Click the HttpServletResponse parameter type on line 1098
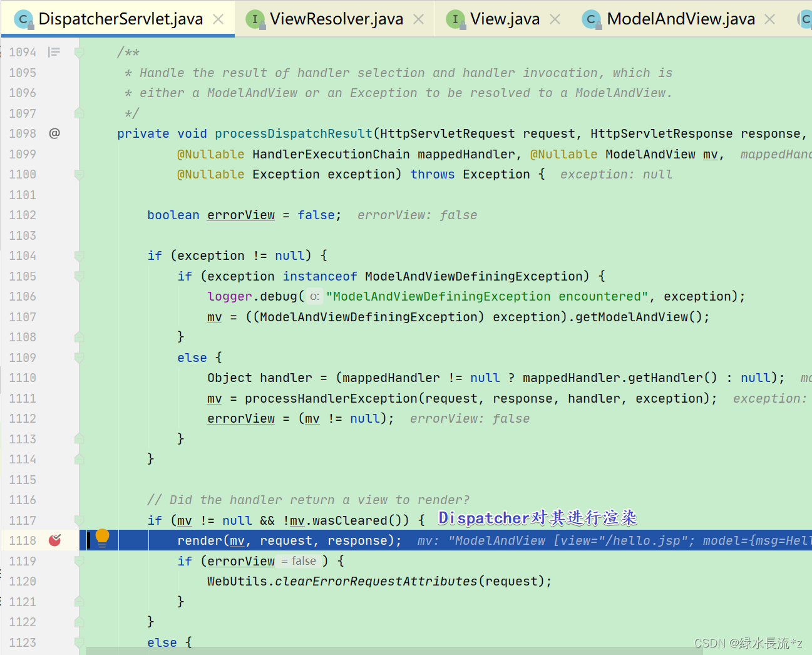 point(662,133)
